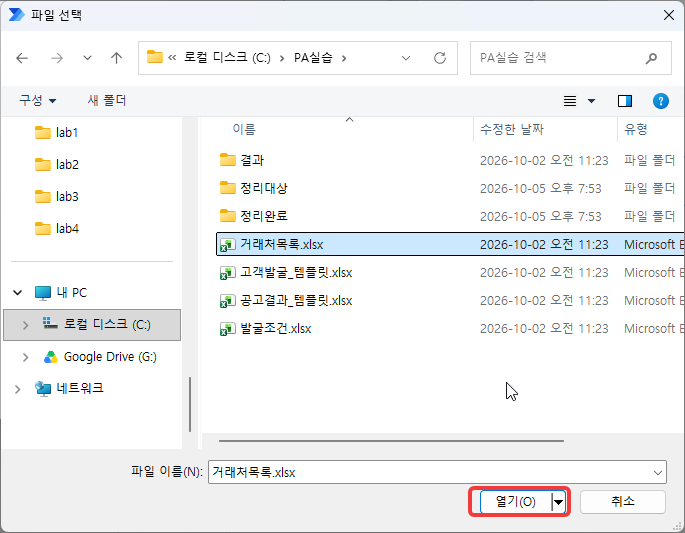This screenshot has width=685, height=533.
Task: Sort by 수정한 날짜 column header
Action: coord(512,129)
